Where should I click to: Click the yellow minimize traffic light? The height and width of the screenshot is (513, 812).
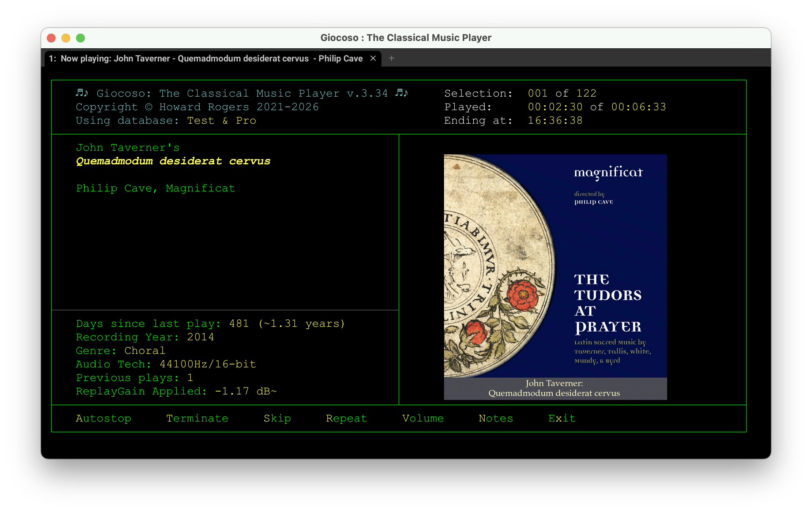tap(66, 38)
